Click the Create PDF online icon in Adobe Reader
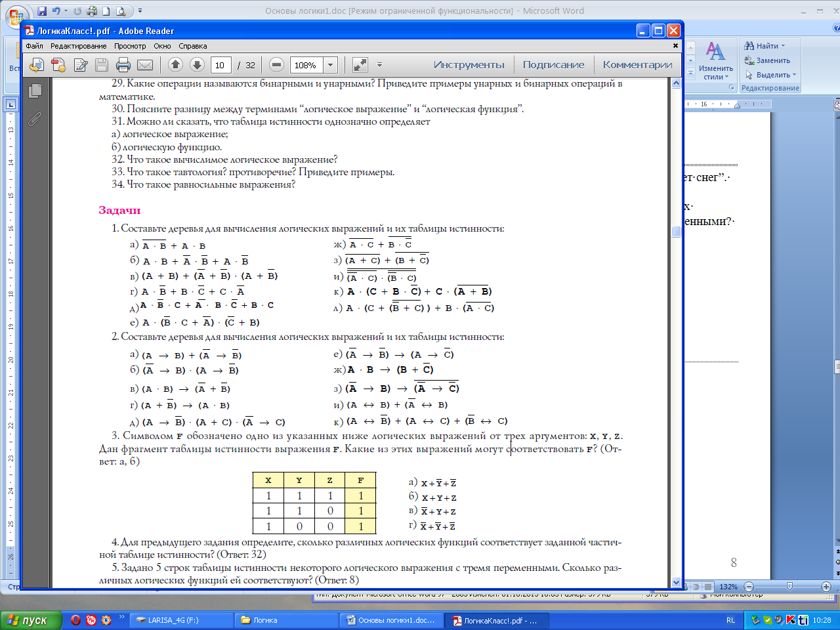Screen dimensions: 840x630 pos(37,65)
